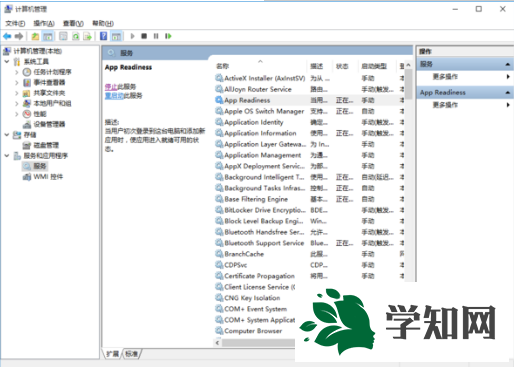Toggle the show/hide action pane icon
Viewport: 514px width, 367px height.
tap(116, 36)
